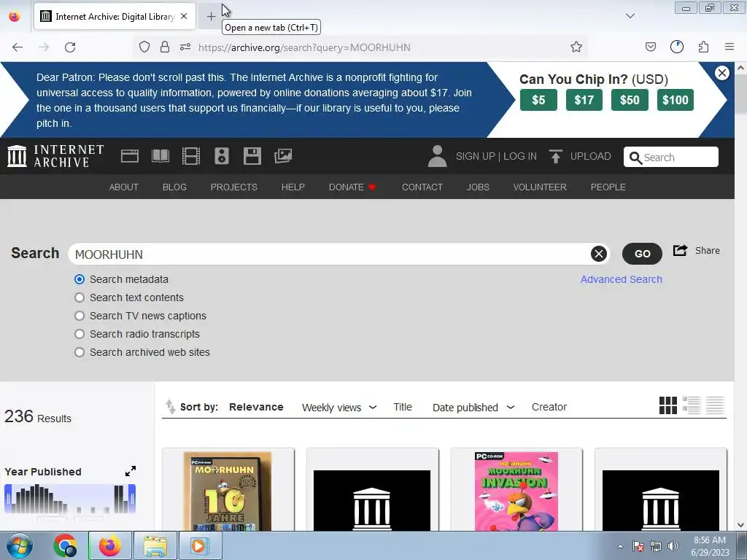
Task: Select Search metadata radio option
Action: tap(80, 279)
